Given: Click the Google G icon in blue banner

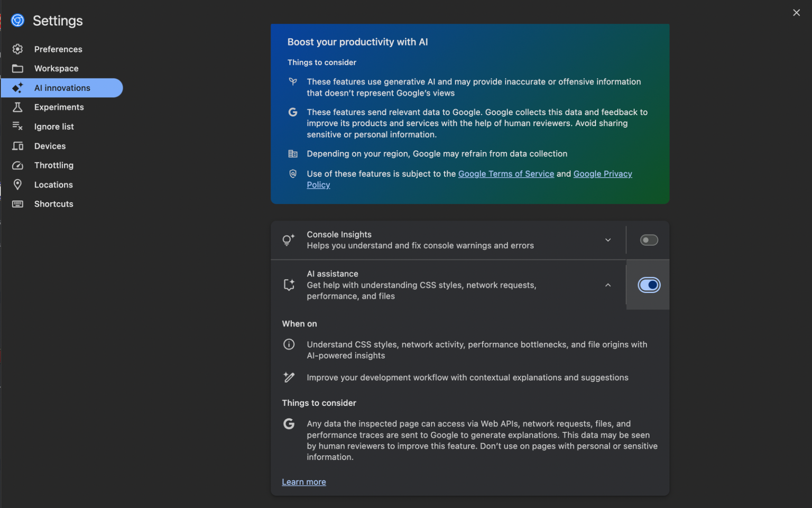Looking at the screenshot, I should pos(293,112).
